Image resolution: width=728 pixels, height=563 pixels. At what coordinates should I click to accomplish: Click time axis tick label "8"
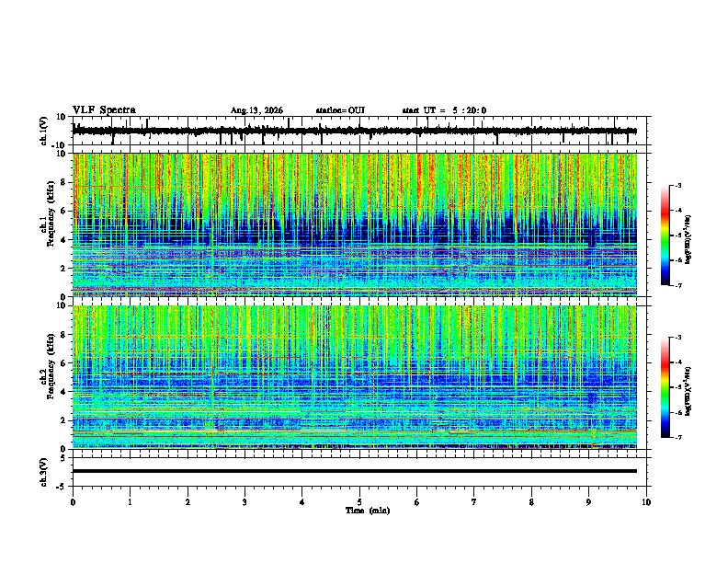coord(531,502)
